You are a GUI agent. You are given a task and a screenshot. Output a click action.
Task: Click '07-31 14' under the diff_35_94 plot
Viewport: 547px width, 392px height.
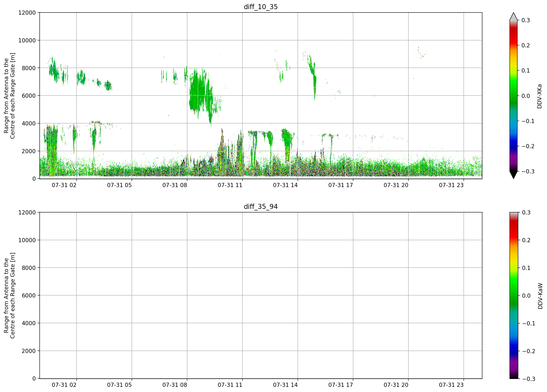[285, 385]
